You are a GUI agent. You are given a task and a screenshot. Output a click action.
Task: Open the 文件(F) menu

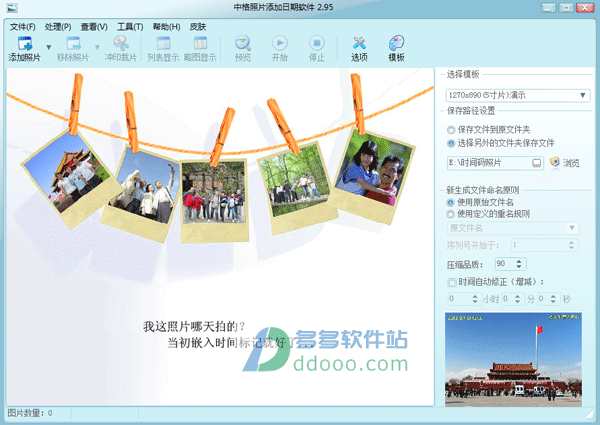tap(23, 27)
